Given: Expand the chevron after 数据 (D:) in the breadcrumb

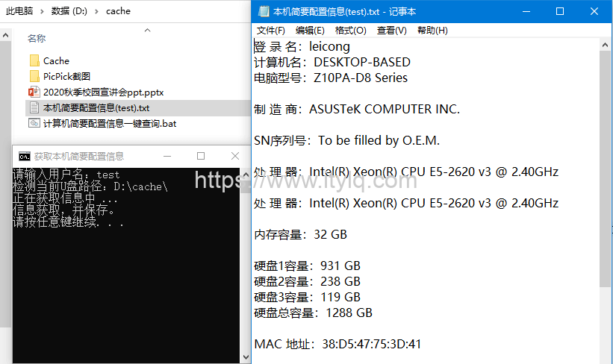Looking at the screenshot, I should (96, 11).
